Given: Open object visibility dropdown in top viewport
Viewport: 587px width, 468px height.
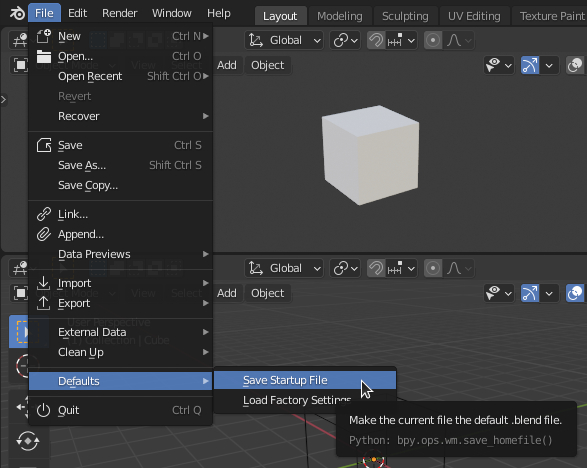Looking at the screenshot, I should (x=499, y=66).
